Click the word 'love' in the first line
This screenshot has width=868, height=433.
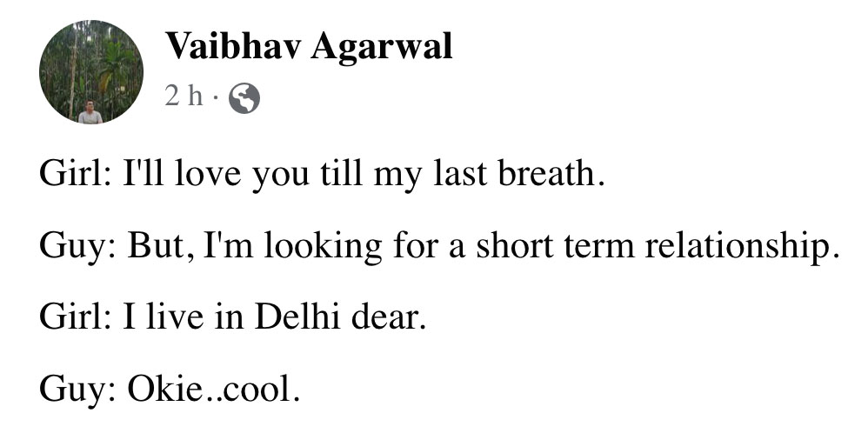coord(208,175)
